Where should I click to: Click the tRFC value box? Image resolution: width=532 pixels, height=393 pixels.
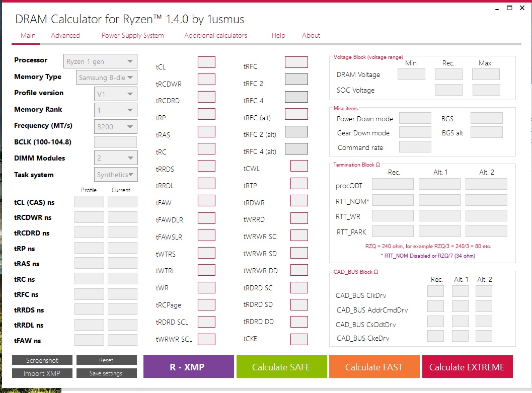pyautogui.click(x=296, y=62)
